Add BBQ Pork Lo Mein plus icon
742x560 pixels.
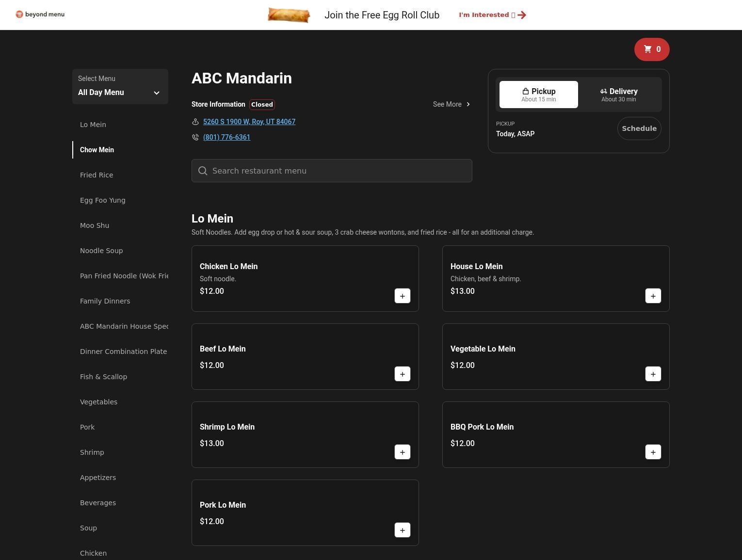[653, 452]
